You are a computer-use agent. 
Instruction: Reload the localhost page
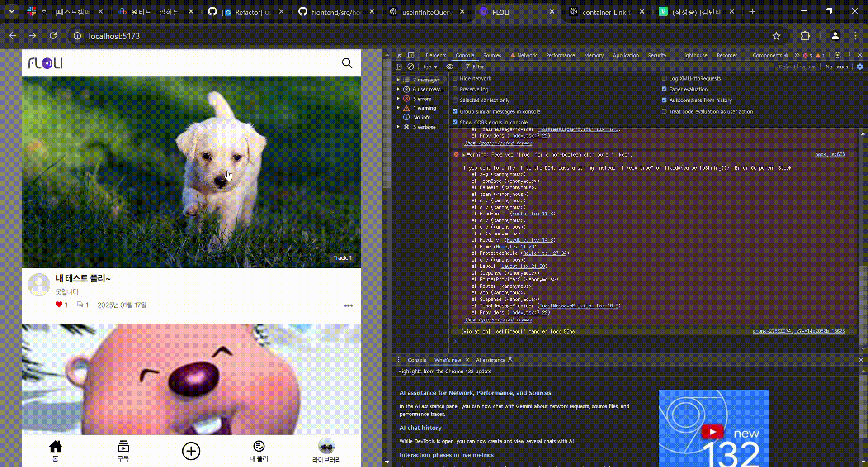(53, 36)
